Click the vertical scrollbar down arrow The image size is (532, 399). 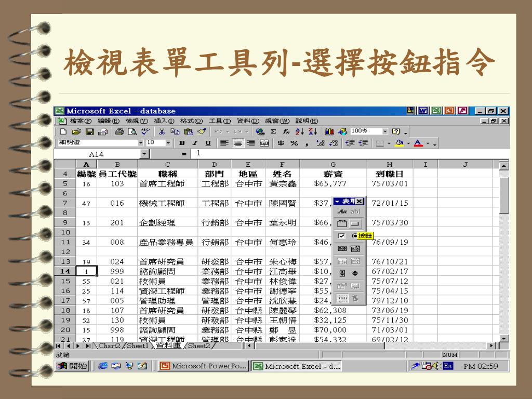pyautogui.click(x=504, y=338)
